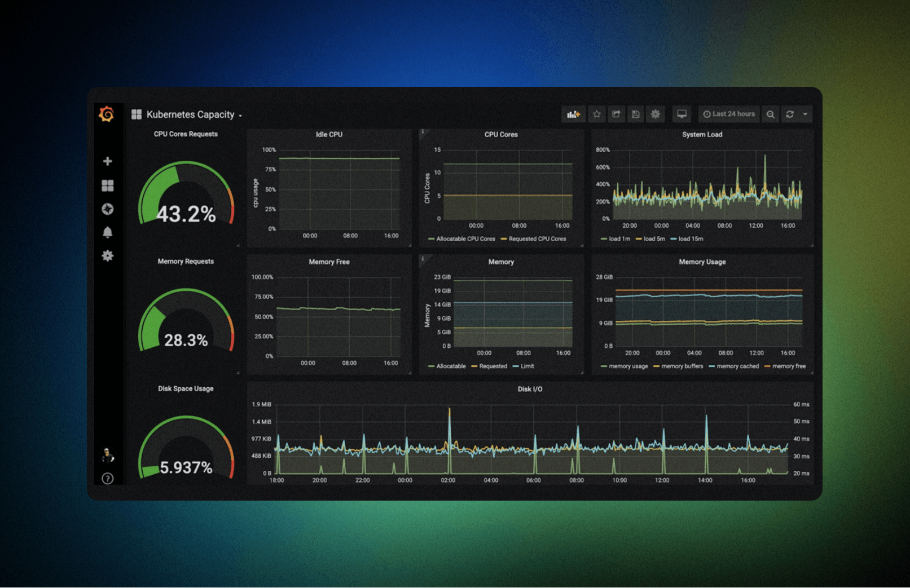Cycle view mode with monitor icon
910x588 pixels.
[x=682, y=114]
